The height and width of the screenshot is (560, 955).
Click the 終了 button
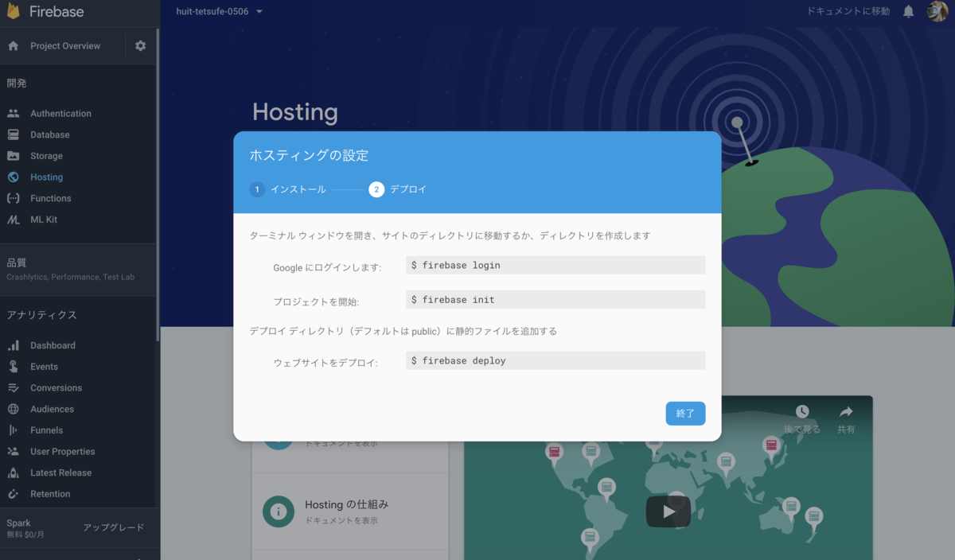(685, 414)
